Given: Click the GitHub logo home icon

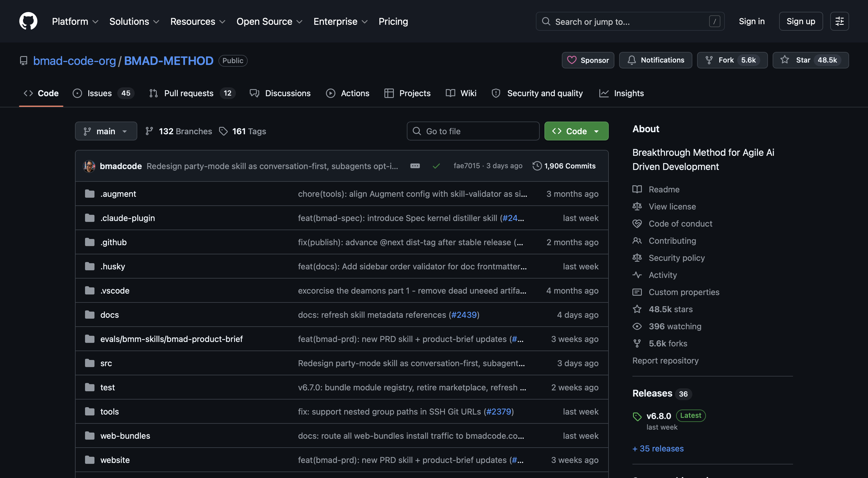Looking at the screenshot, I should (x=28, y=21).
